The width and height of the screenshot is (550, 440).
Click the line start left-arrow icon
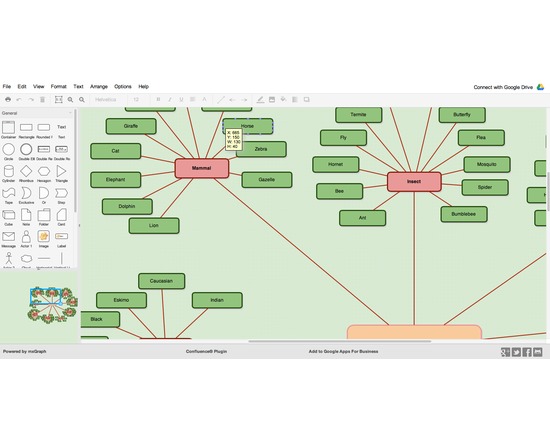(232, 100)
